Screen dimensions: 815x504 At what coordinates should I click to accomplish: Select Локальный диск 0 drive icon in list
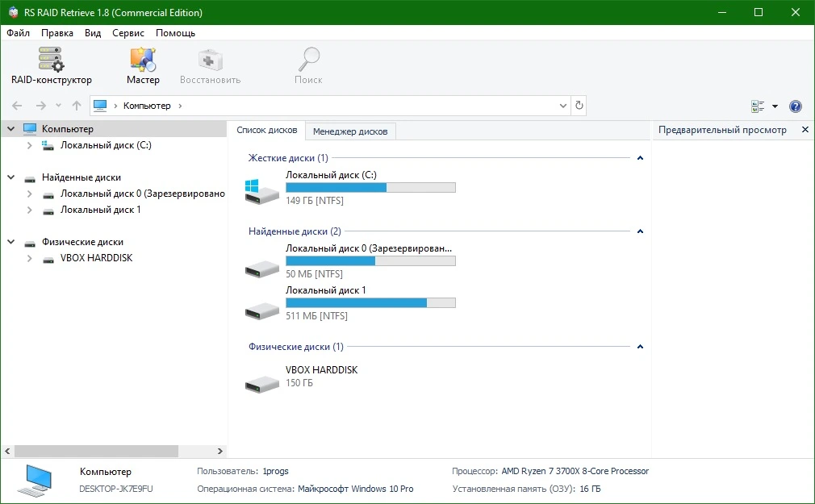262,268
